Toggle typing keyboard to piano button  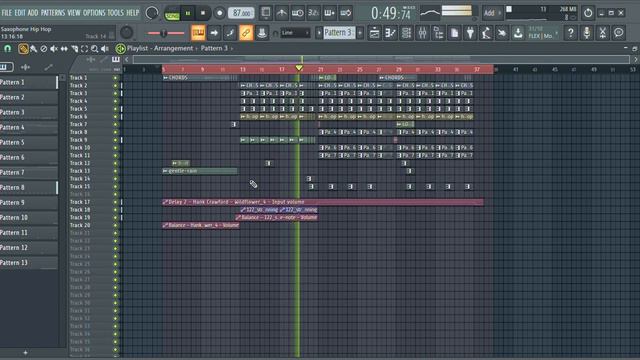coord(198,33)
